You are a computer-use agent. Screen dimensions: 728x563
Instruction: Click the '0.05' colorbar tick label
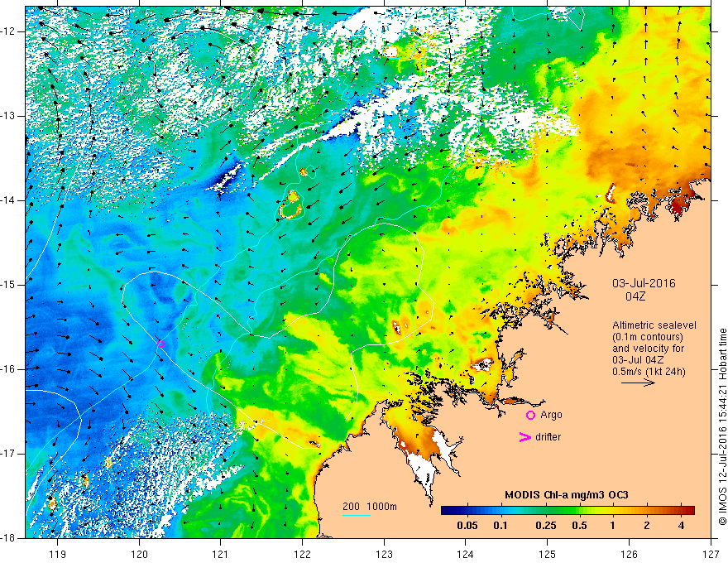[467, 526]
